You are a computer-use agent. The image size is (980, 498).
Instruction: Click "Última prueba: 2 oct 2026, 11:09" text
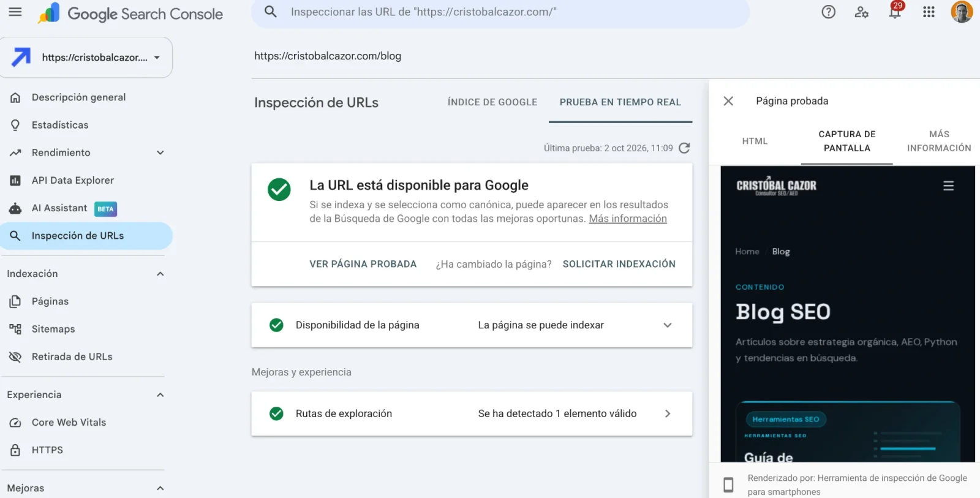[608, 148]
